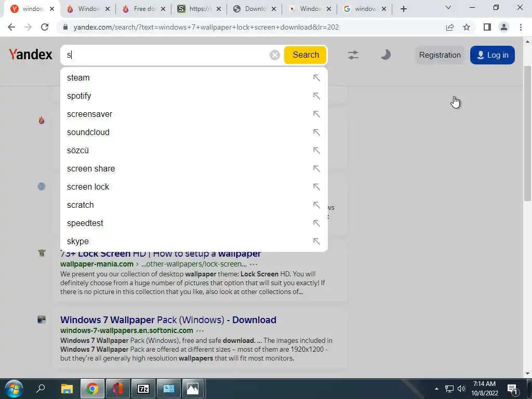Open 7-Zip from the taskbar
This screenshot has width=532, height=399.
[x=143, y=389]
